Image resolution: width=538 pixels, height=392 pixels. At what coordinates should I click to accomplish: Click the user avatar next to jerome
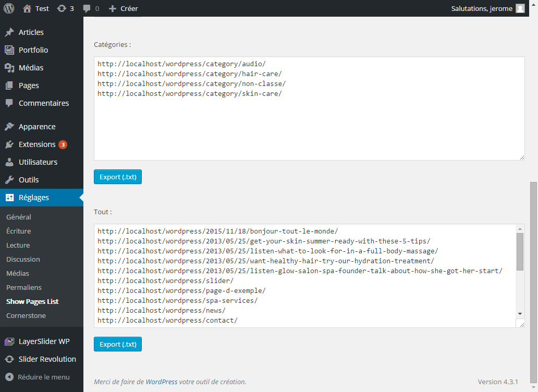pos(520,8)
